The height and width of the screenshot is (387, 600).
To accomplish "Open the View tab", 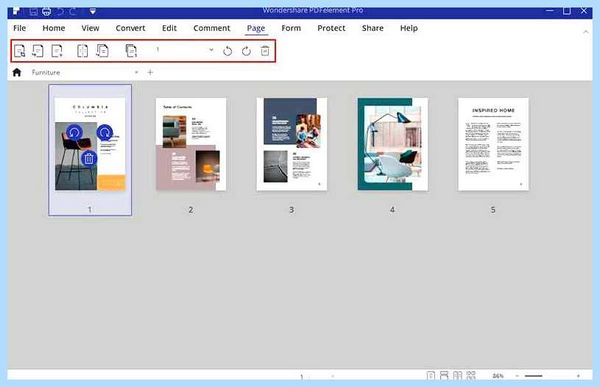I will (x=90, y=28).
